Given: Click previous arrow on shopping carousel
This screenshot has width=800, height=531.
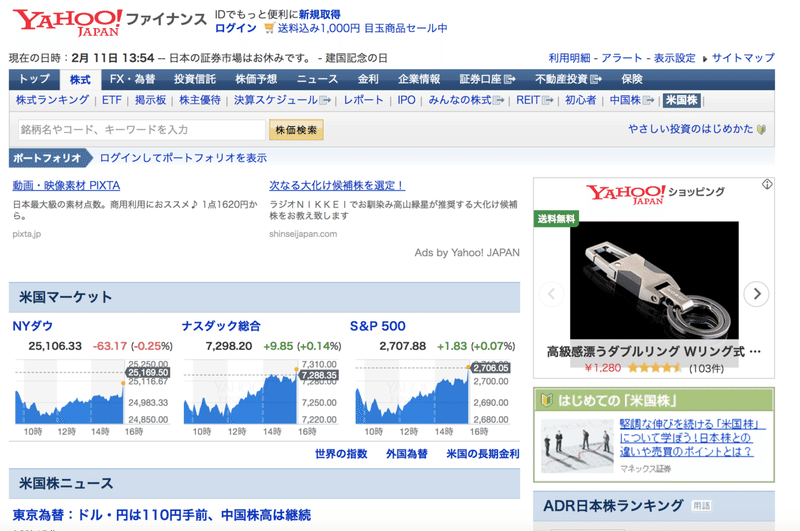Looking at the screenshot, I should (x=552, y=294).
